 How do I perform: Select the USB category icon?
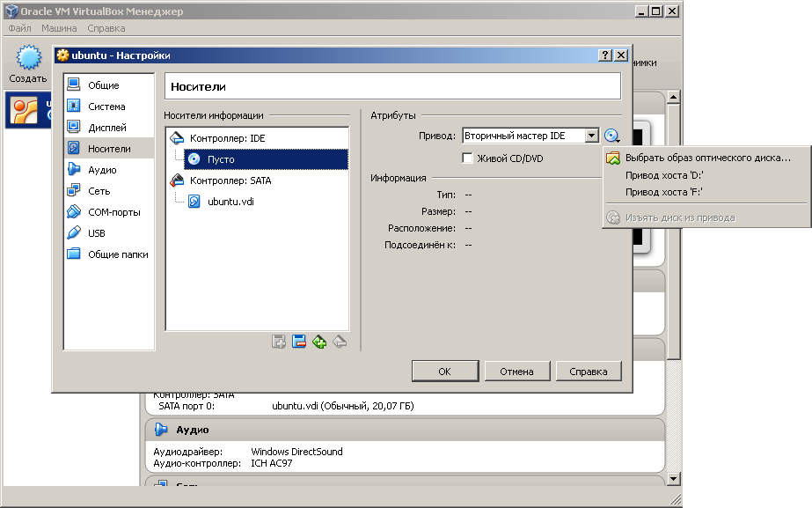[x=74, y=233]
